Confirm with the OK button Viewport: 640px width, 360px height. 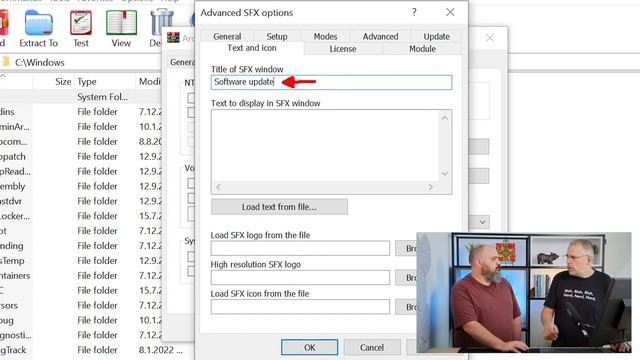click(309, 347)
